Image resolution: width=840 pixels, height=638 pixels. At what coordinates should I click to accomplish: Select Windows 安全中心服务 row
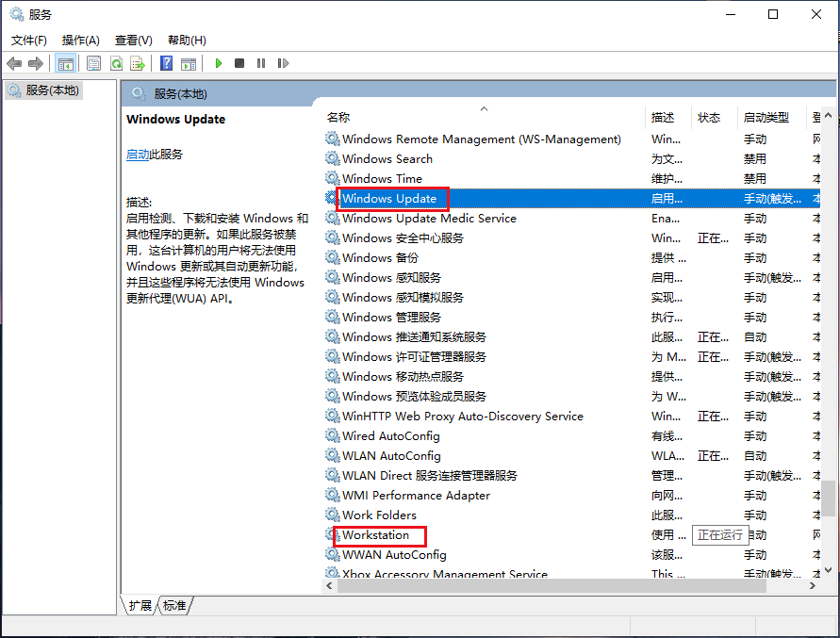click(x=571, y=238)
